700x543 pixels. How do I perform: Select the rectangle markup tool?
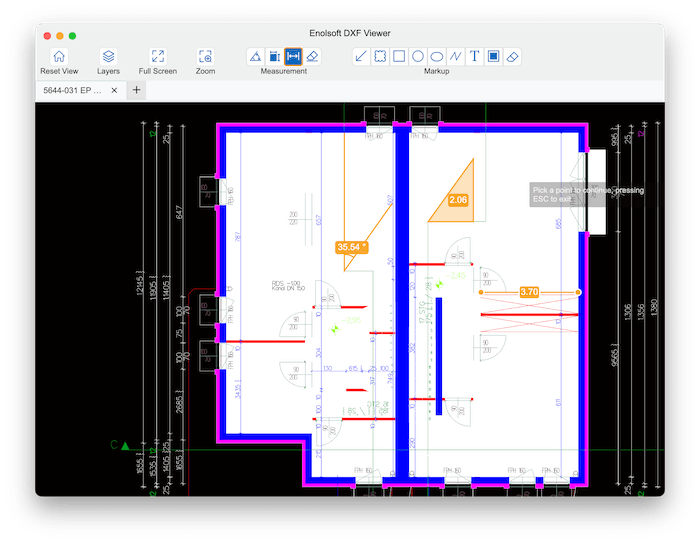click(x=399, y=56)
